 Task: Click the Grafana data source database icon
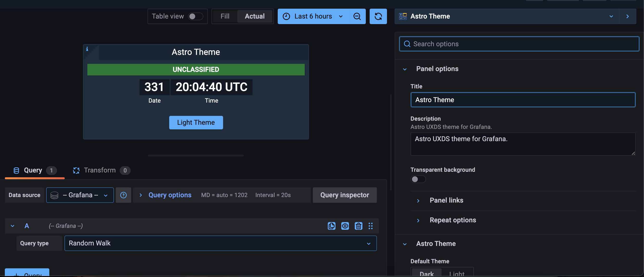click(x=54, y=195)
